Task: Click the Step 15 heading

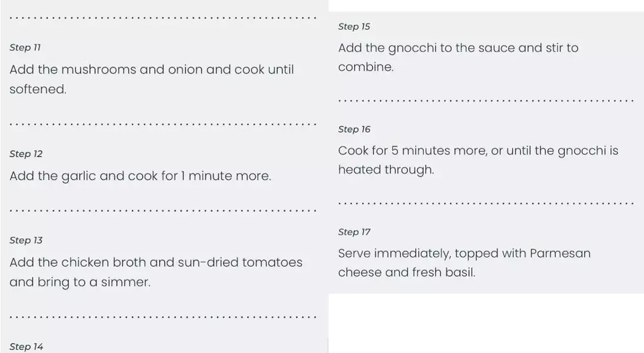Action: pos(354,26)
